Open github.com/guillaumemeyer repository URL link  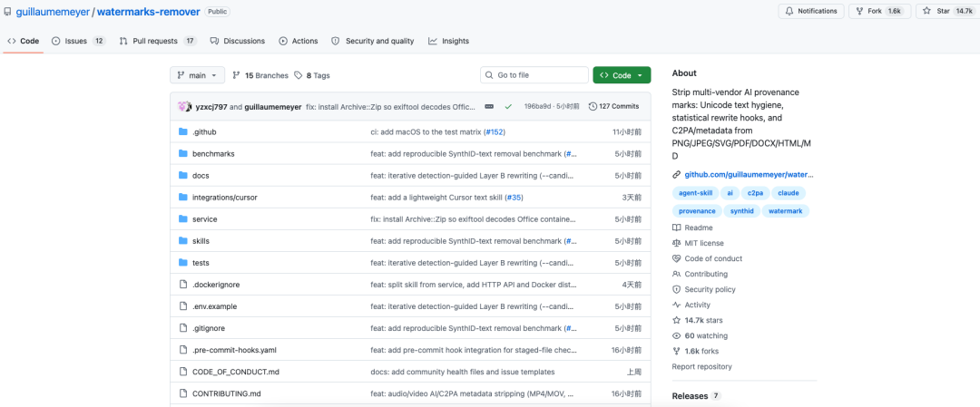[x=749, y=175]
